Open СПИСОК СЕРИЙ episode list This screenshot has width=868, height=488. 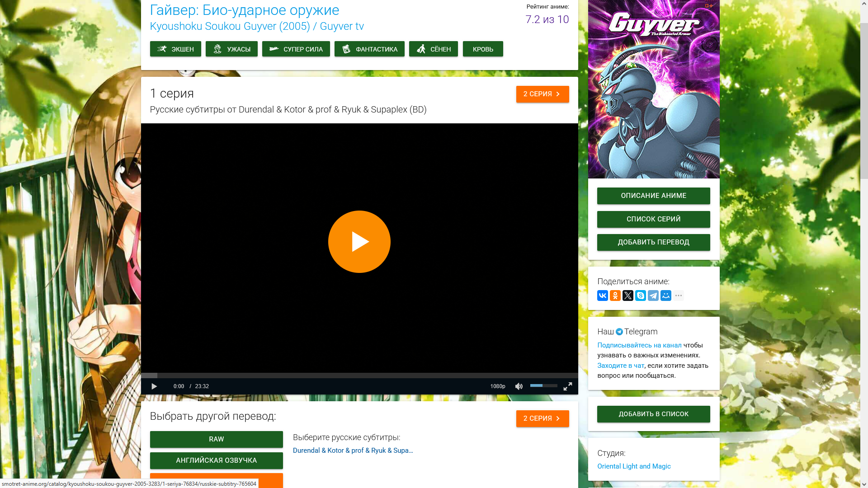[654, 219]
